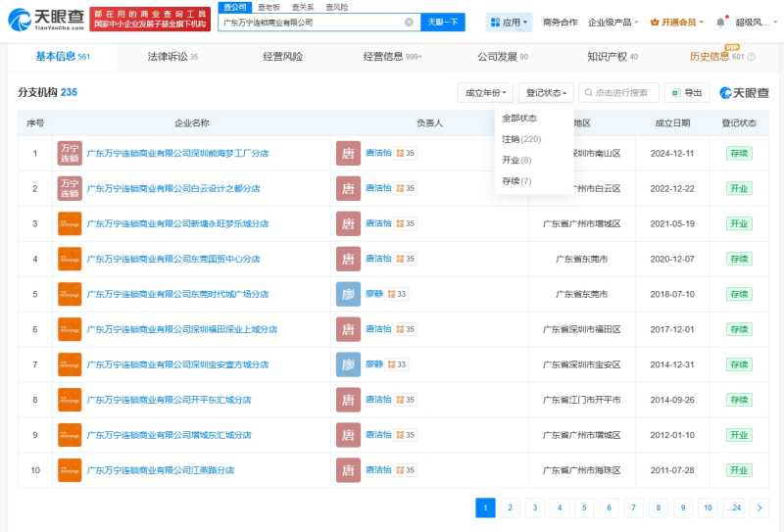
Task: Select 开业 (8) status option
Action: (x=516, y=160)
